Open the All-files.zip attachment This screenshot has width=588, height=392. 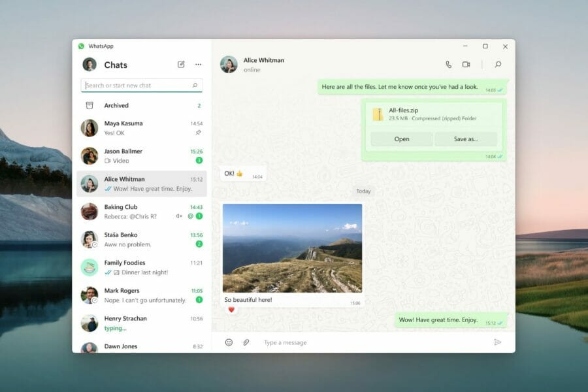402,139
